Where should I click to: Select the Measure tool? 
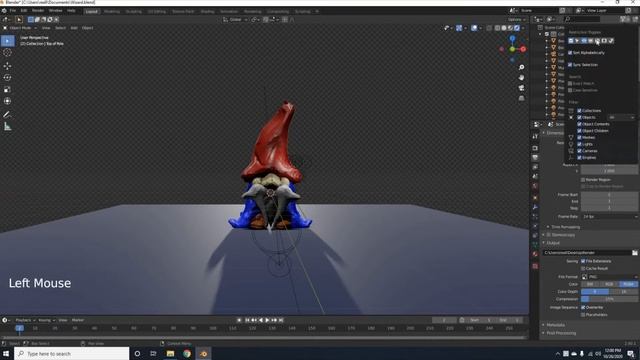tap(7, 127)
